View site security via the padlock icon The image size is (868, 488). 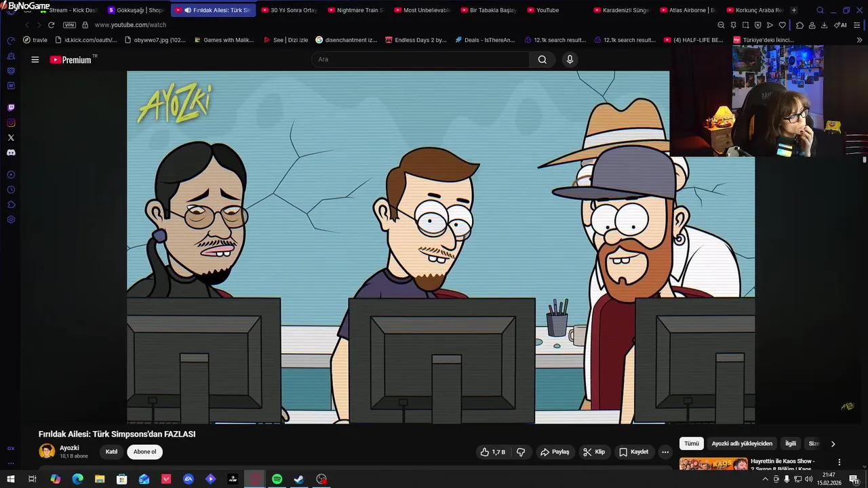(85, 25)
